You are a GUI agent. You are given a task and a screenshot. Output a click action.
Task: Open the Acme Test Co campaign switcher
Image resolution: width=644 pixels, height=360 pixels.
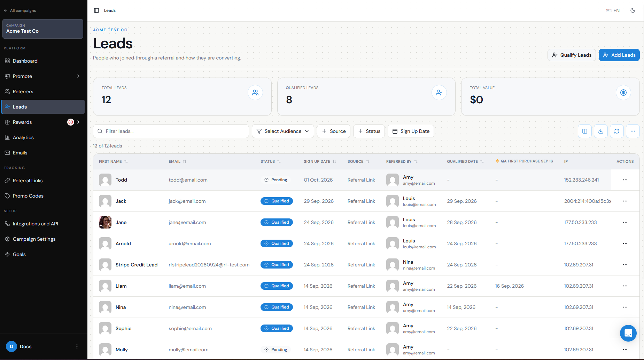pyautogui.click(x=43, y=29)
